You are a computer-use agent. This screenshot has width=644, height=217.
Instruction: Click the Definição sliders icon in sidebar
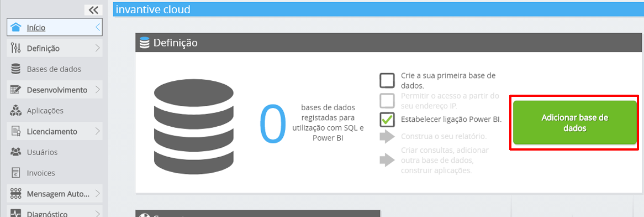(15, 48)
